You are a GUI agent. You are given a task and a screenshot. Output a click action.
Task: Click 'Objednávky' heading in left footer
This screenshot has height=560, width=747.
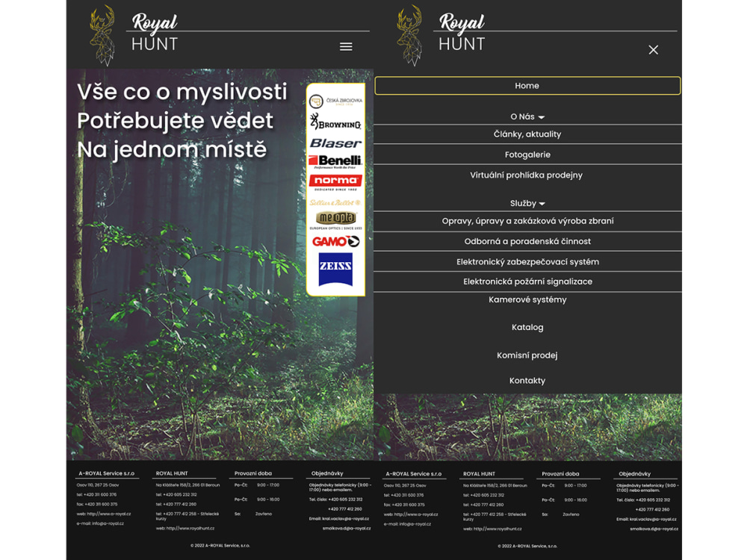(327, 473)
